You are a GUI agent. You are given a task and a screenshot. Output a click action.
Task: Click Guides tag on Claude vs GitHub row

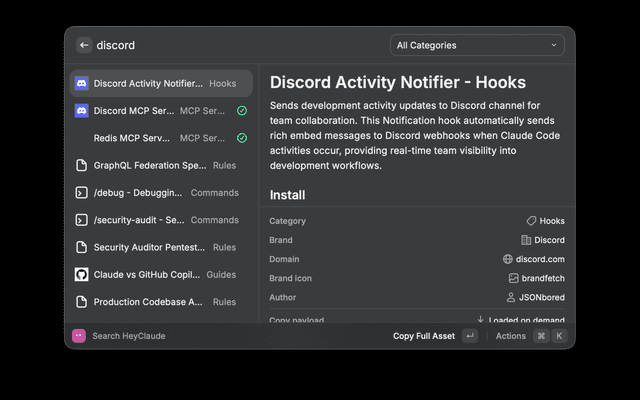click(x=221, y=275)
